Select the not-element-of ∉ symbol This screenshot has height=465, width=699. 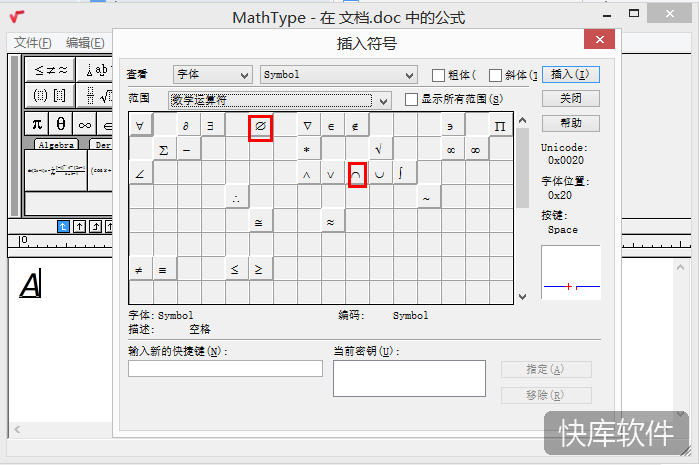357,124
